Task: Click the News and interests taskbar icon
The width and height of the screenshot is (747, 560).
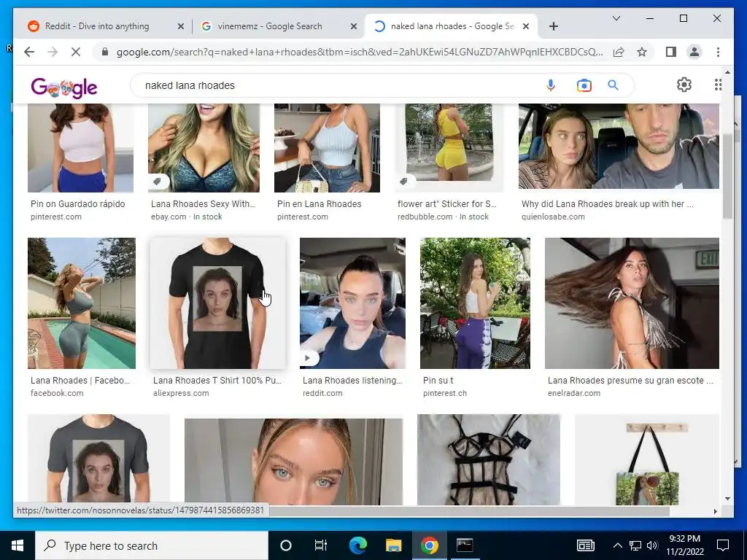Action: tap(586, 545)
